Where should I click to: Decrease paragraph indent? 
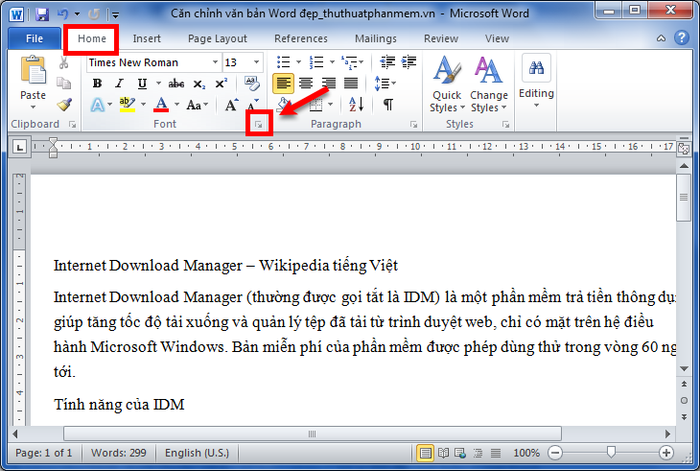click(x=388, y=62)
